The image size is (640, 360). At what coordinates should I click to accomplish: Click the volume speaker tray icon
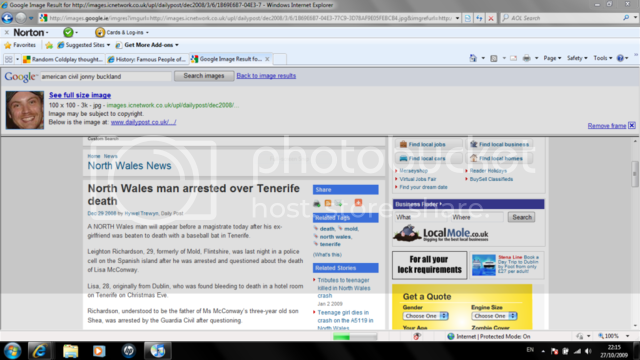coord(588,351)
